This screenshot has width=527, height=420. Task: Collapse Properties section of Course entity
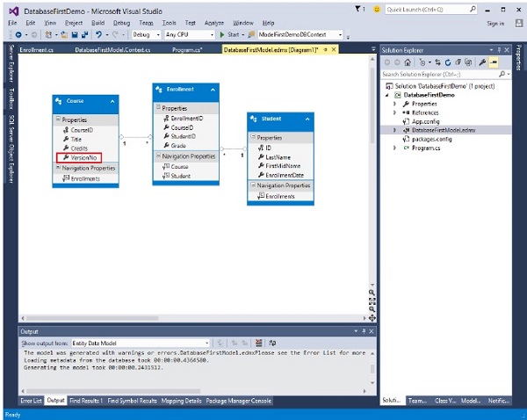58,119
